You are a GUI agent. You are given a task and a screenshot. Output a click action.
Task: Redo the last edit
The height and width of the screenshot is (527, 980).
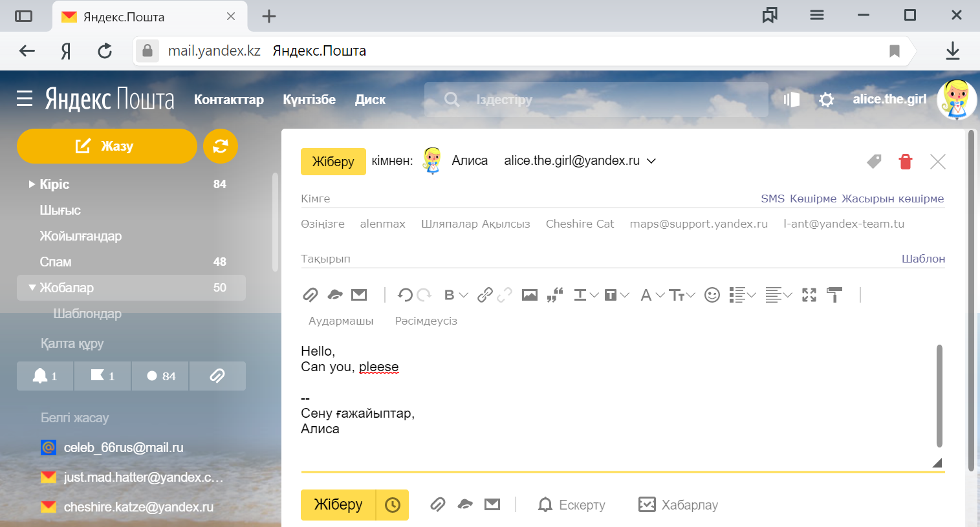pos(424,295)
